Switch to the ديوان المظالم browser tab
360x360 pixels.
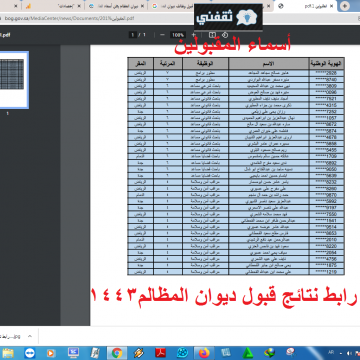coord(117,6)
